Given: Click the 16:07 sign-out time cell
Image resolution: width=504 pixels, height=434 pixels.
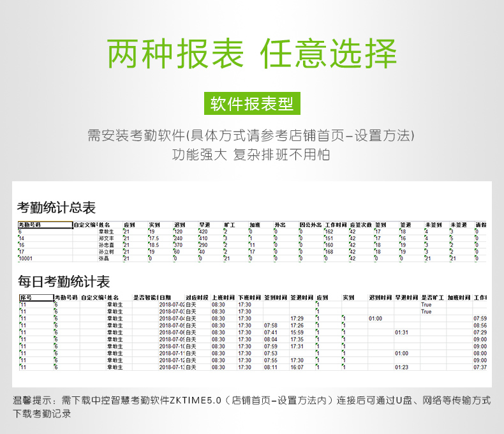Looking at the screenshot, I should pos(297,367).
